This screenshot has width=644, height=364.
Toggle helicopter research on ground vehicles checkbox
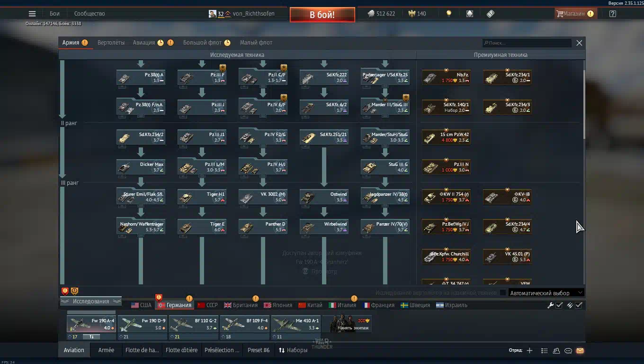click(503, 293)
